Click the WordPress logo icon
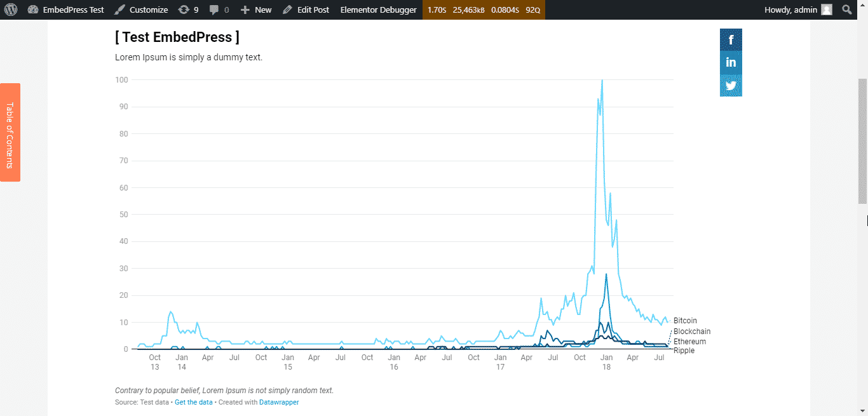The height and width of the screenshot is (416, 868). click(11, 10)
